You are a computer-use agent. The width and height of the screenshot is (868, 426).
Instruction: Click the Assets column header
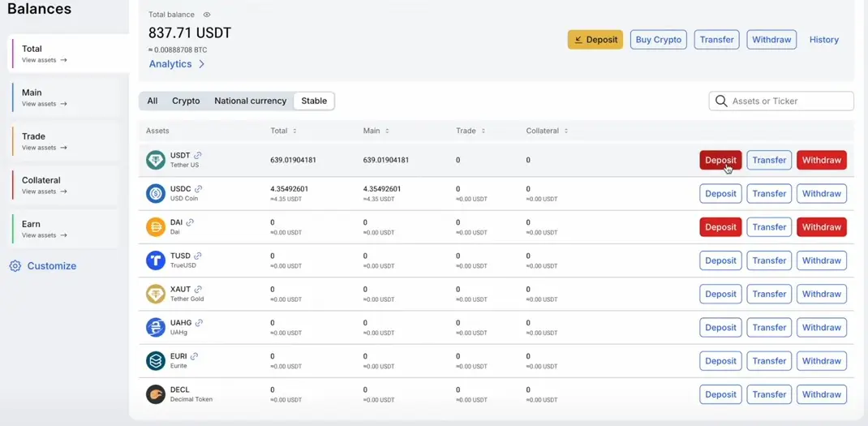tap(157, 131)
